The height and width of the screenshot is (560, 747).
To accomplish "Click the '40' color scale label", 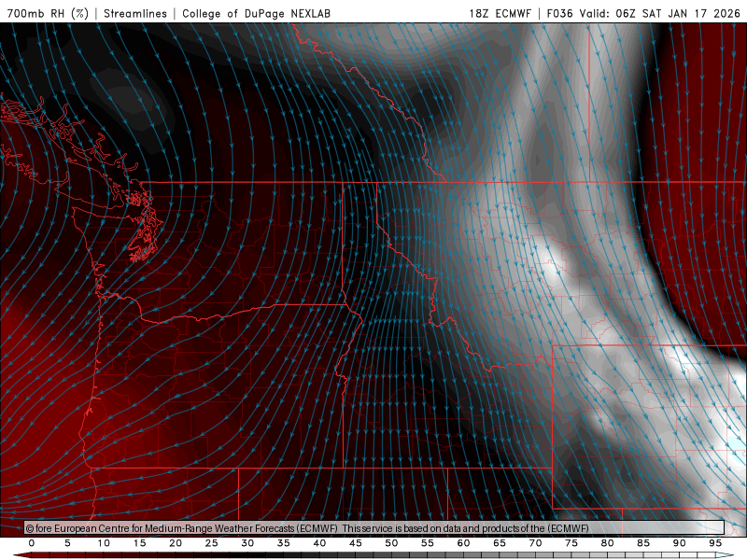I will 319,543.
